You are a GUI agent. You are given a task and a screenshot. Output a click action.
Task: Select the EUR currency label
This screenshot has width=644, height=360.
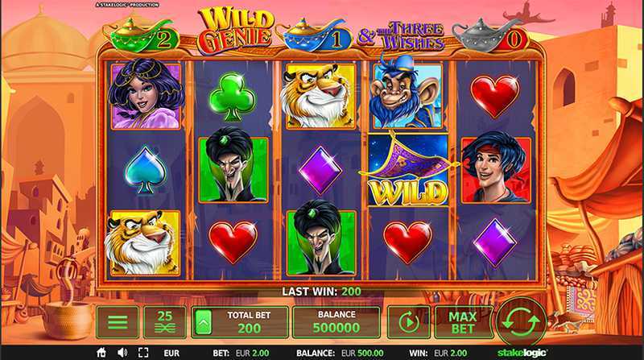(171, 353)
